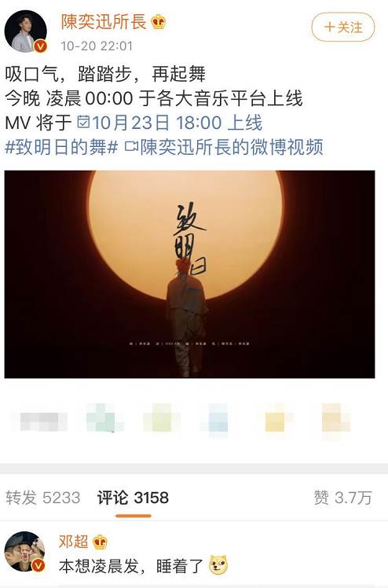This screenshot has width=388, height=588.
Task: Tap crown badge next to 邓超
Action: (x=100, y=542)
